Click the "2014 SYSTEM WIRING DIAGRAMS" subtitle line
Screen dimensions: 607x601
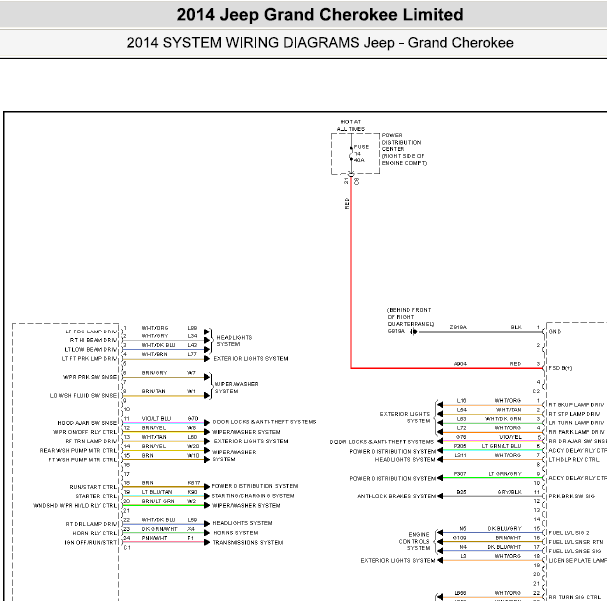point(320,43)
